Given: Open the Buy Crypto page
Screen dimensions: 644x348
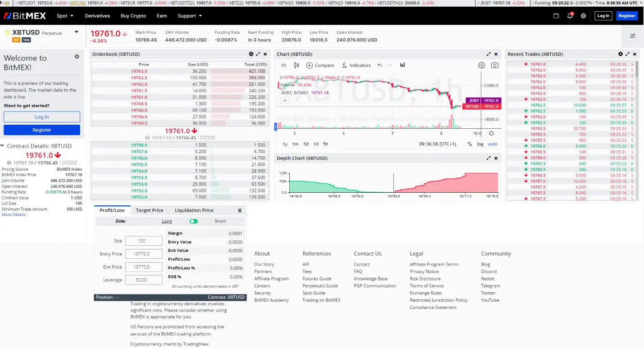Looking at the screenshot, I should tap(133, 16).
